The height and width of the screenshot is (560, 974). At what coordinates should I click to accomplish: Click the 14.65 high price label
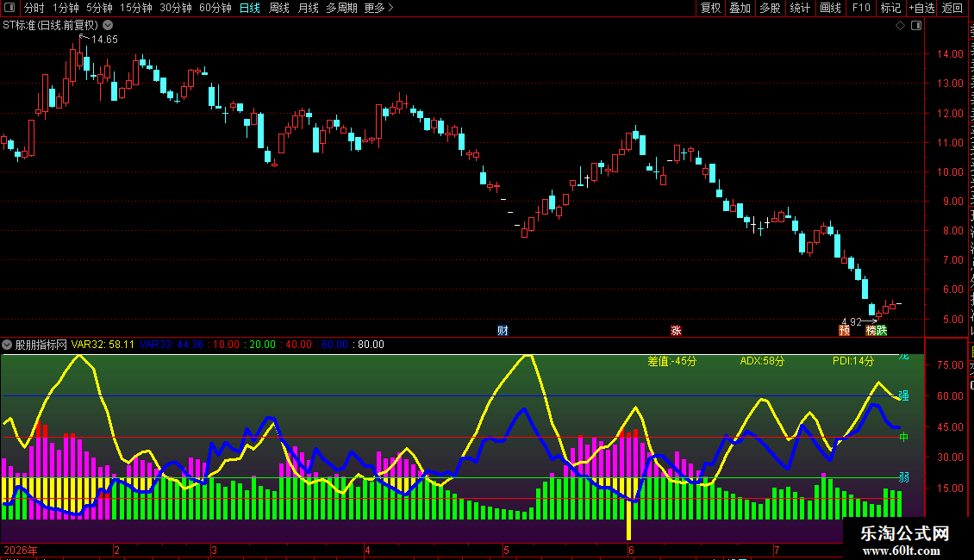104,39
